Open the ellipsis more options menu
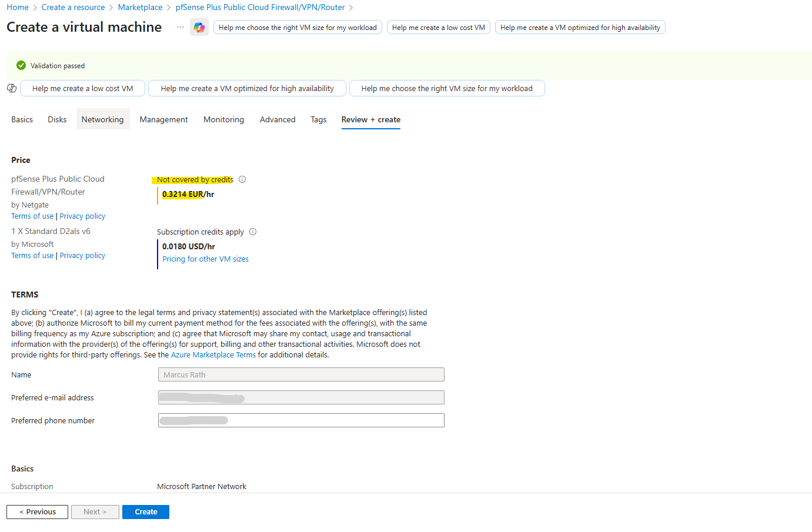The height and width of the screenshot is (532, 812). pos(181,27)
